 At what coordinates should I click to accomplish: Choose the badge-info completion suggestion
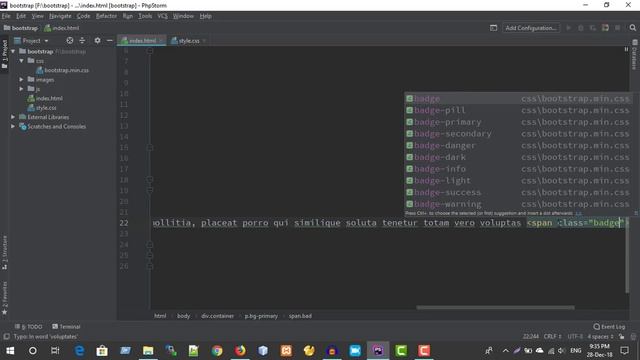[x=518, y=169]
